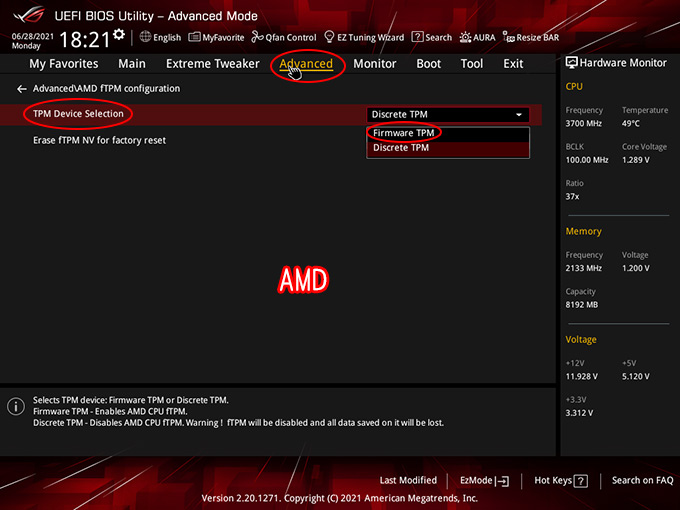Open AURA lighting settings
Screen dimensions: 680x510
(x=477, y=37)
